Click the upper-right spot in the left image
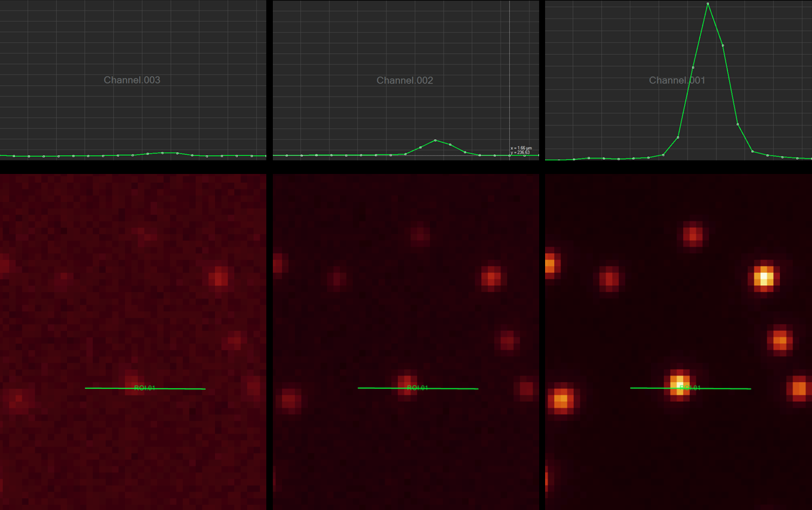Screen dimensions: 812x510 point(219,276)
